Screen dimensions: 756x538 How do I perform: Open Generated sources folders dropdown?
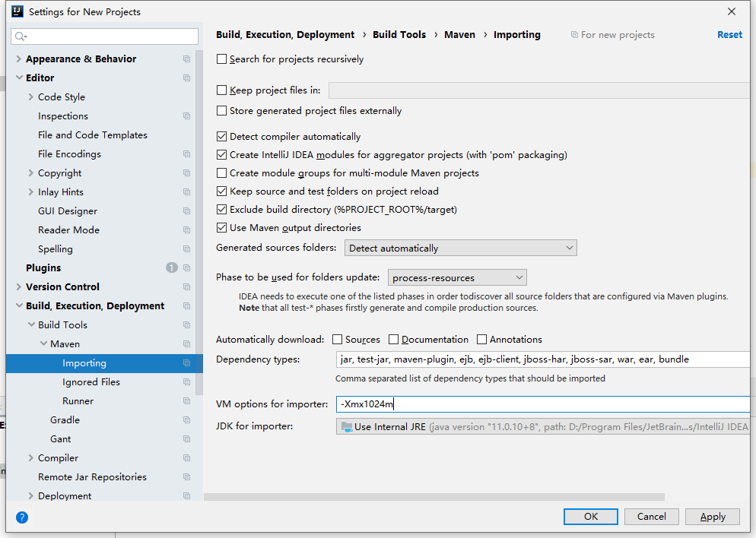point(461,248)
